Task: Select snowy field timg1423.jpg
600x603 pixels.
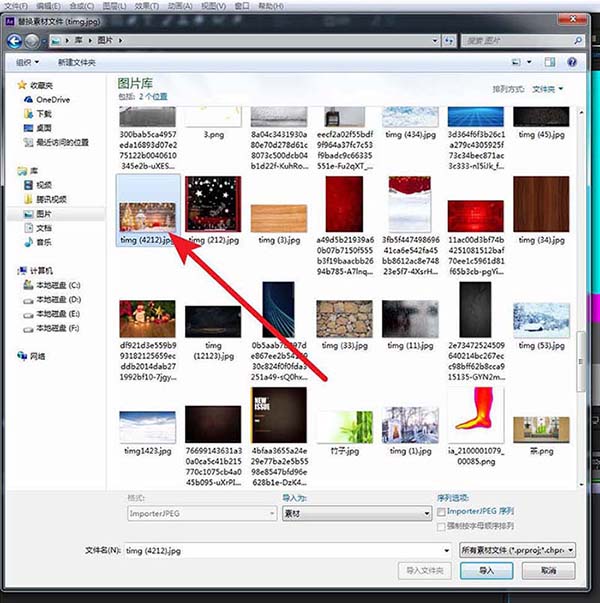Action: pos(148,432)
